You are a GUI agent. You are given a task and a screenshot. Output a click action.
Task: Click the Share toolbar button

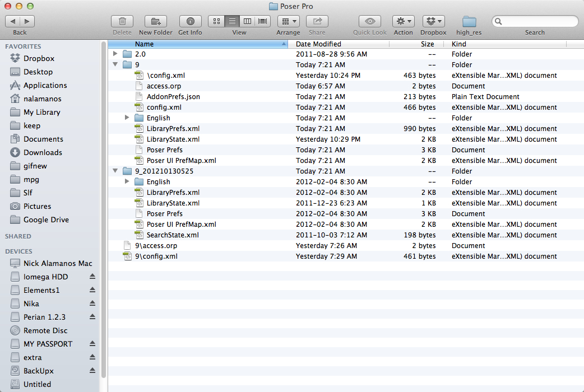(x=317, y=21)
